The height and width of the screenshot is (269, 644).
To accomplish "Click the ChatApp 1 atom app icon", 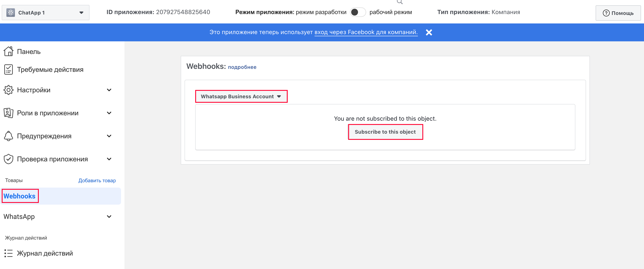I will (10, 13).
